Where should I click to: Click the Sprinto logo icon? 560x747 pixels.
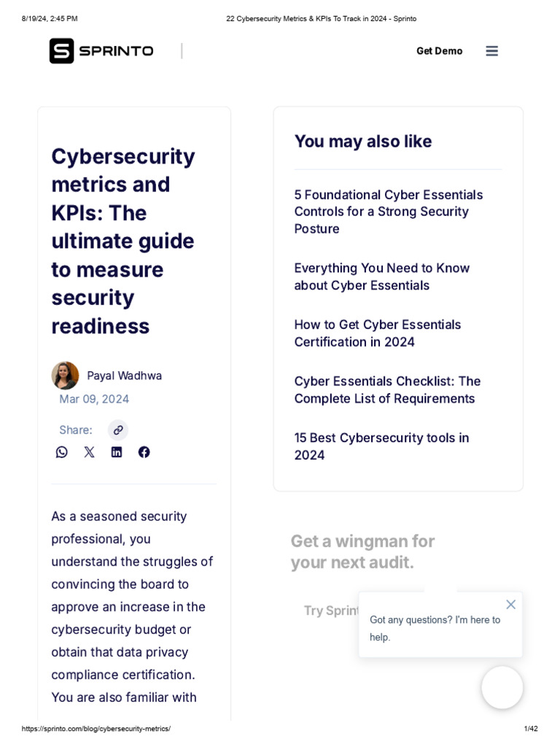(x=62, y=51)
